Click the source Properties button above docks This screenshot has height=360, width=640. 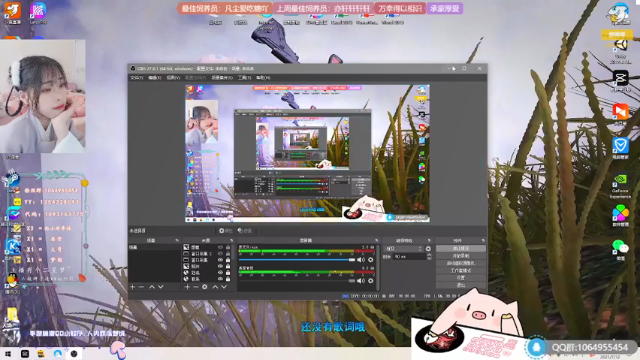(226, 231)
